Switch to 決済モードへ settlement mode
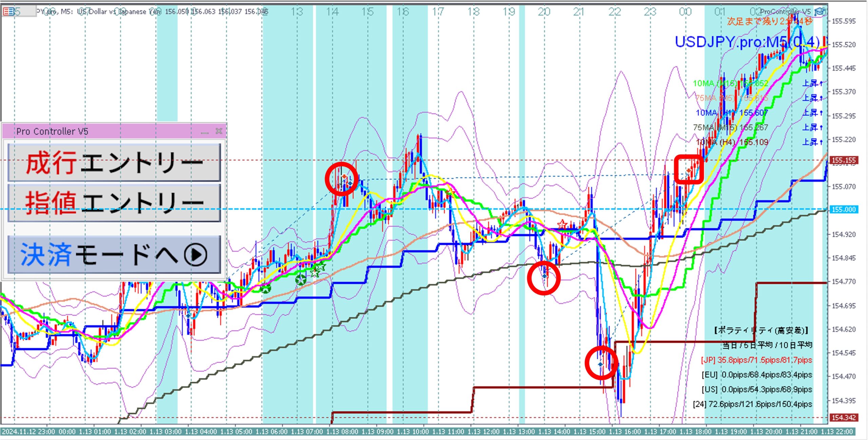 (x=114, y=254)
